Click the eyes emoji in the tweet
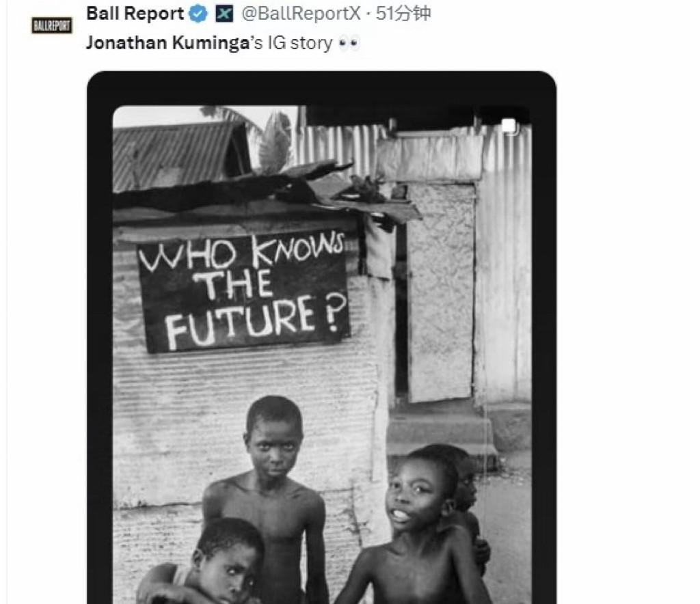Viewport: 700px width, 604px height. point(349,43)
